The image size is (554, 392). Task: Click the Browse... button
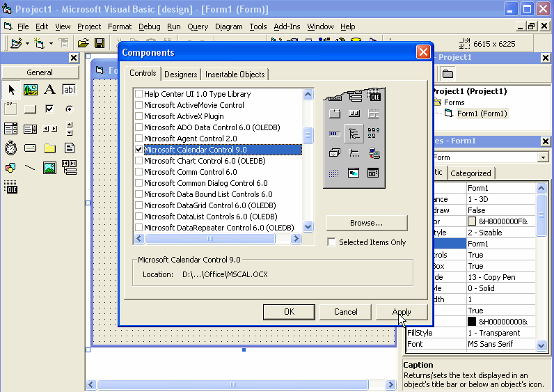(366, 223)
